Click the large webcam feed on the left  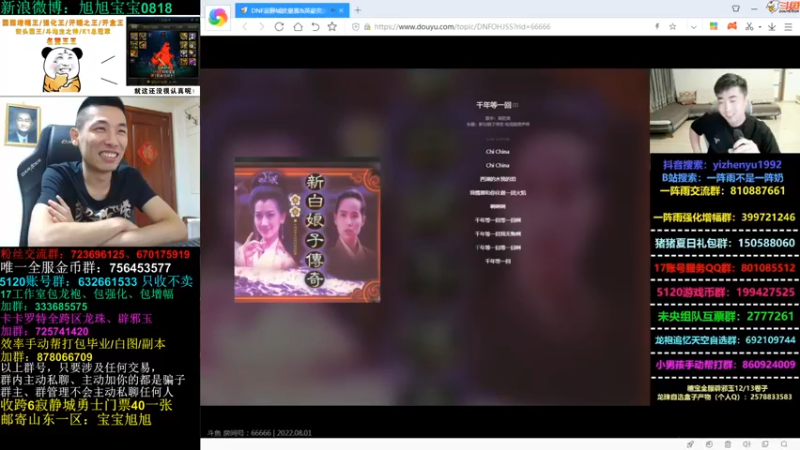[100, 171]
